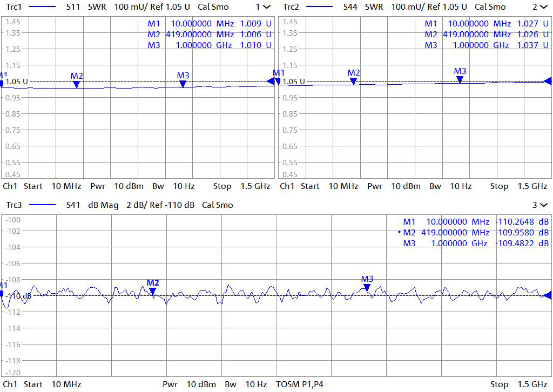Select marker M3 on the S41 trace

click(x=367, y=287)
